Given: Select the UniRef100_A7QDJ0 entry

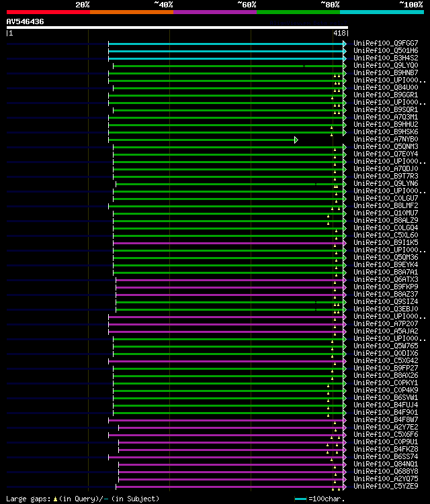Looking at the screenshot, I should coord(386,168).
